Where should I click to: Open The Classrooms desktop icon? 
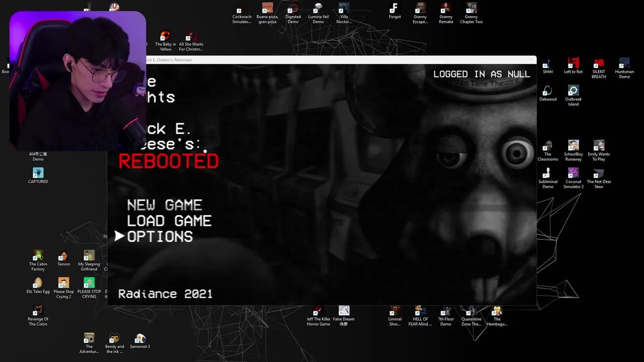point(548,151)
